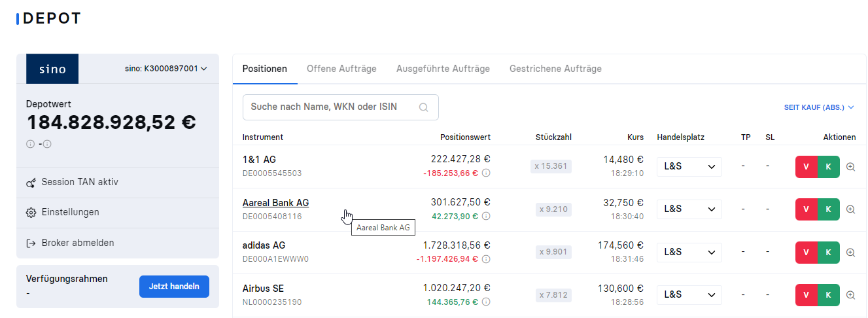
Task: Switch to the Offene Aufträge tab
Action: 341,69
